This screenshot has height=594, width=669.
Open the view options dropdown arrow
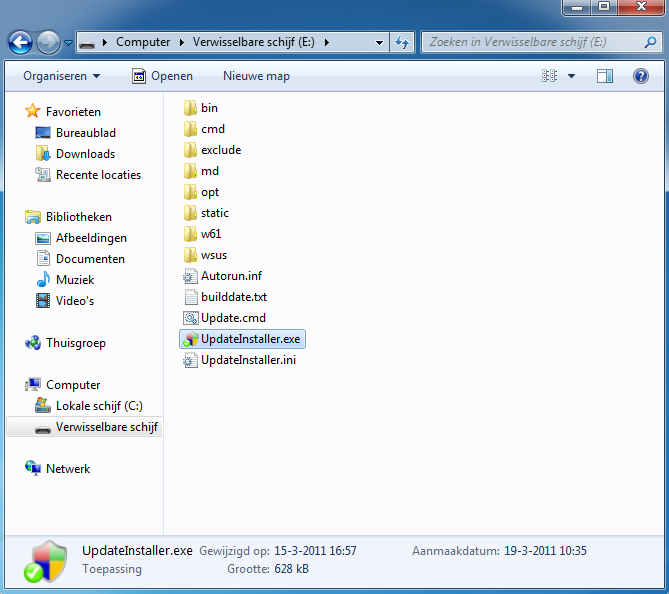click(571, 76)
